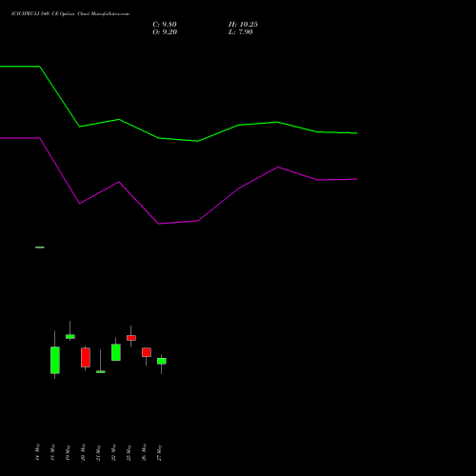Click the "21 May" date axis label

98,452
